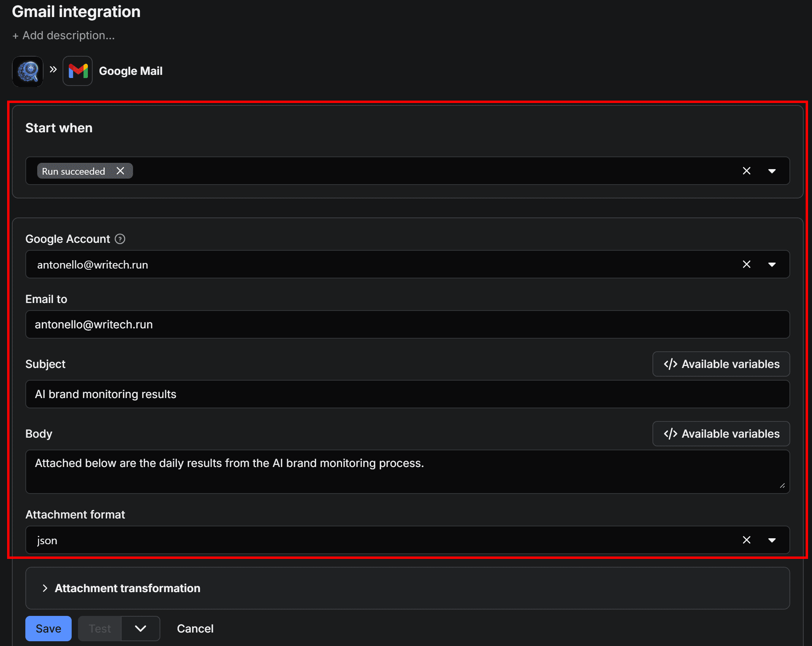Cancel the Gmail integration configuration
This screenshot has height=646, width=812.
tap(195, 628)
